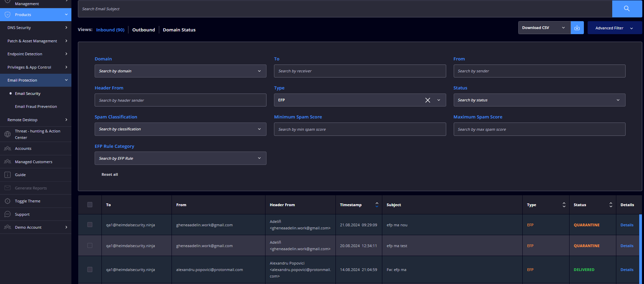The width and height of the screenshot is (644, 284).
Task: Click Reset all filters
Action: coord(110,174)
